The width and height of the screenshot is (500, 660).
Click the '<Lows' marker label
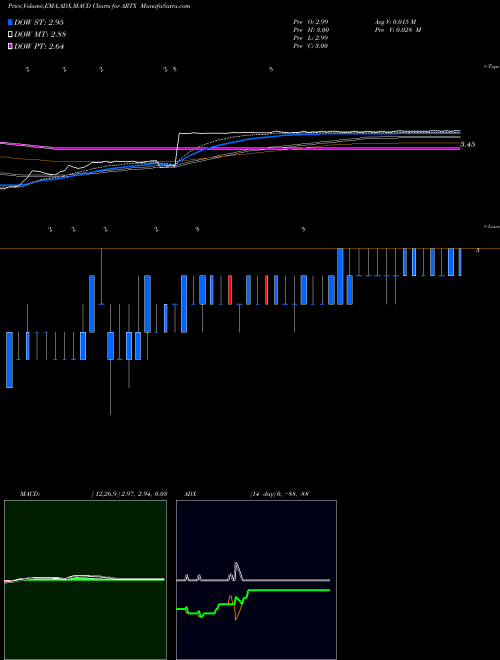tap(492, 227)
